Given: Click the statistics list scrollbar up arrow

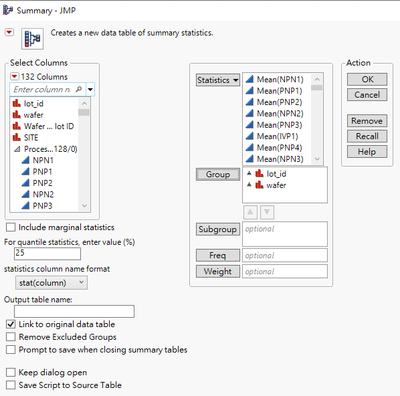Looking at the screenshot, I should click(317, 79).
